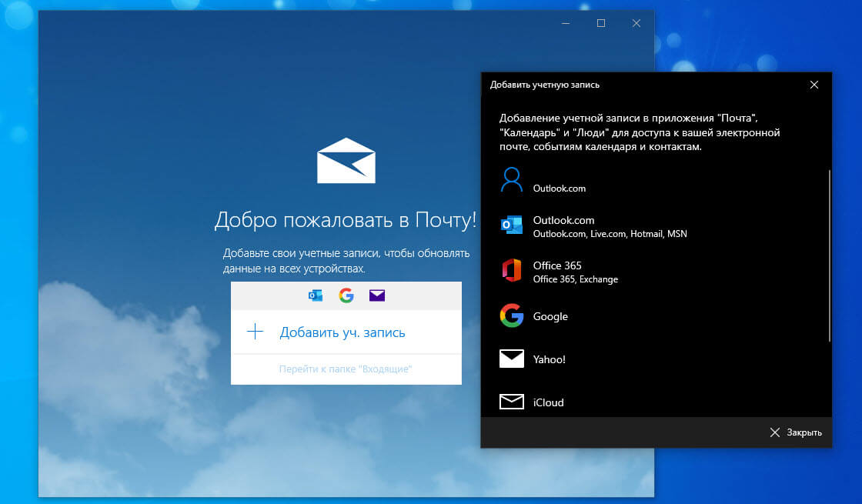
Task: Click Добавить уч. запись button
Action: (346, 332)
